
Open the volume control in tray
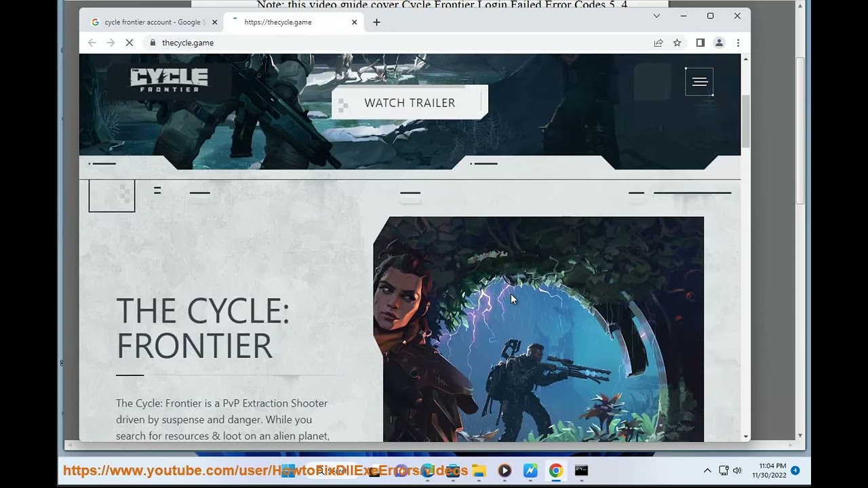(737, 470)
